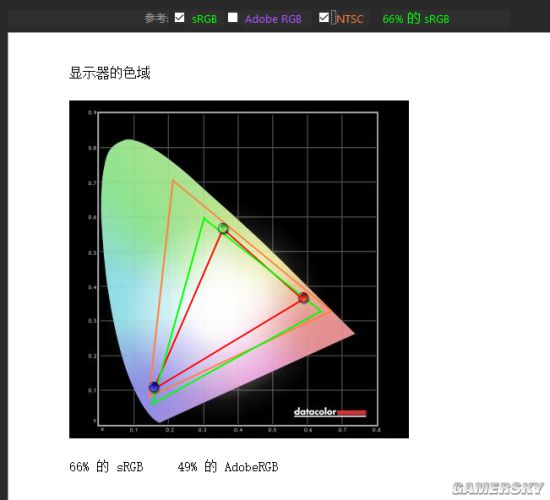Image resolution: width=550 pixels, height=500 pixels.
Task: Click the green sRGB label
Action: 204,19
